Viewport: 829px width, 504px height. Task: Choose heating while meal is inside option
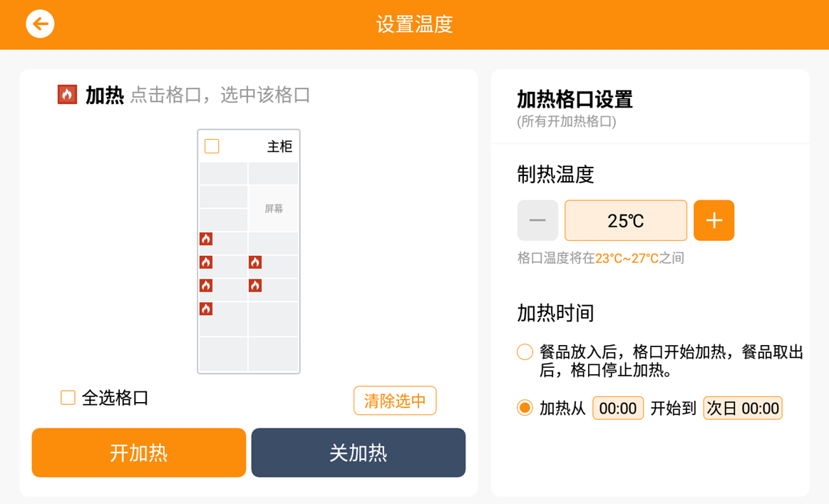point(525,351)
